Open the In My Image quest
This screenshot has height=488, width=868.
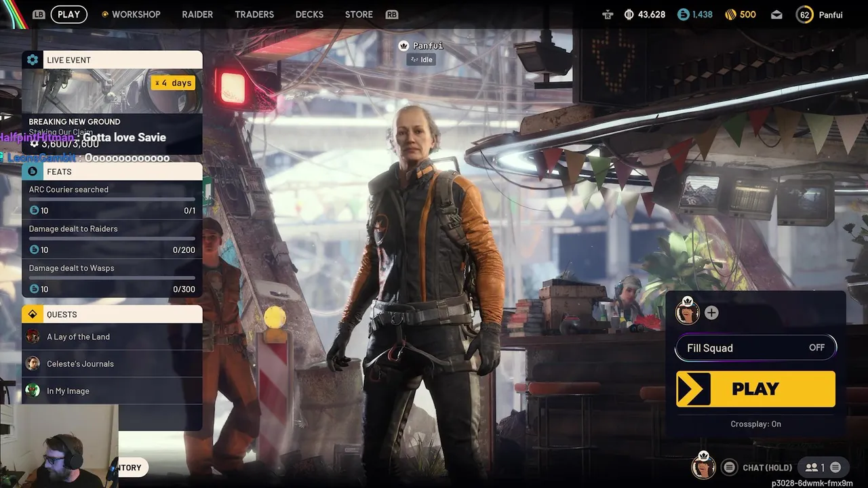point(112,391)
